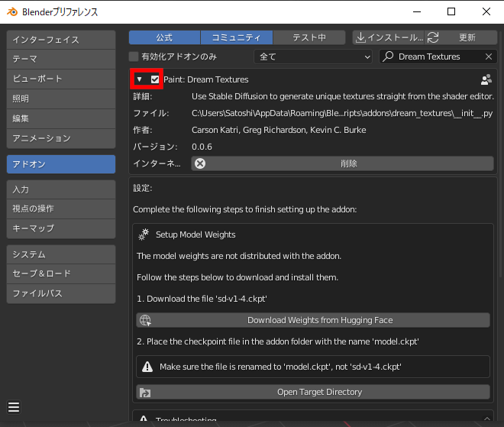
Task: Click the X circle icon on 削除 button
Action: coord(200,163)
